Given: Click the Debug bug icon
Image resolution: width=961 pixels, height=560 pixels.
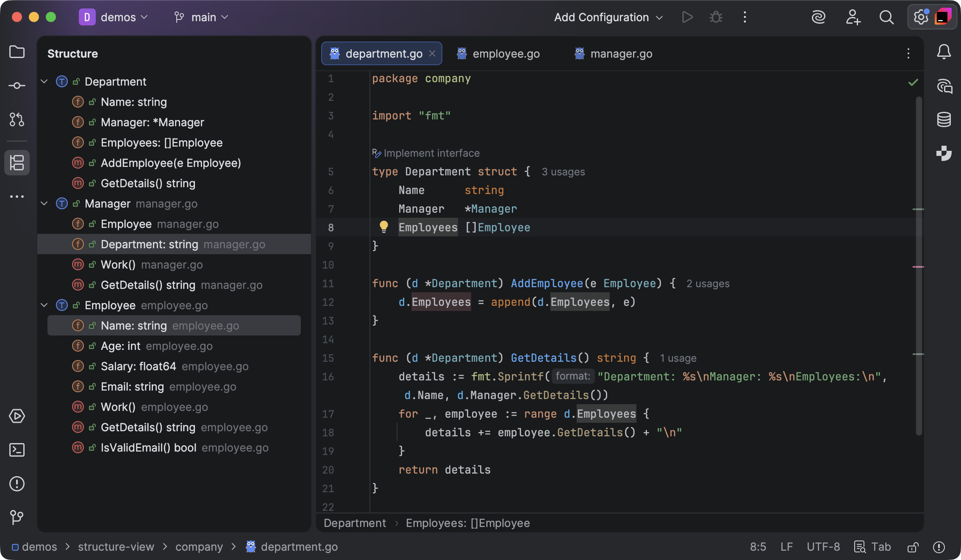Looking at the screenshot, I should click(716, 17).
